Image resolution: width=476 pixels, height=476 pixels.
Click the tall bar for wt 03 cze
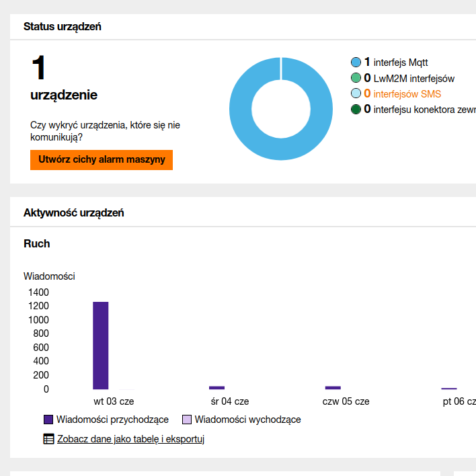point(100,346)
